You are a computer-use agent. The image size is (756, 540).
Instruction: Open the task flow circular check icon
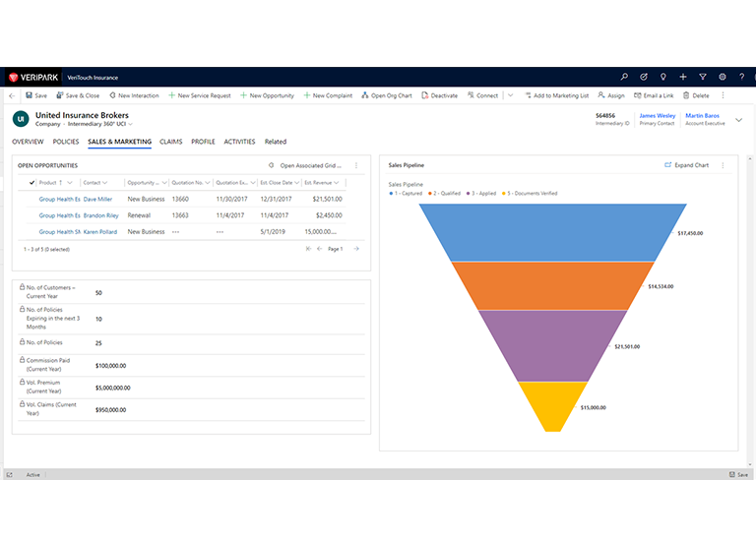[644, 77]
